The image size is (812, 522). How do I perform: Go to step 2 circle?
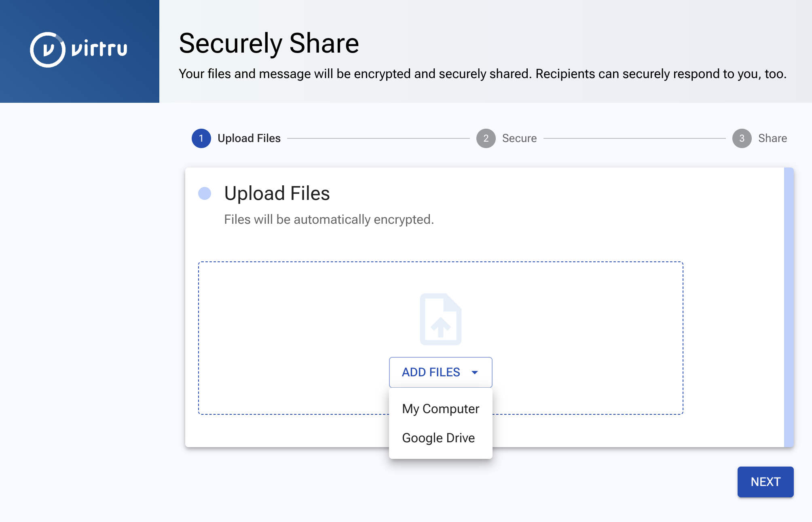coord(486,138)
